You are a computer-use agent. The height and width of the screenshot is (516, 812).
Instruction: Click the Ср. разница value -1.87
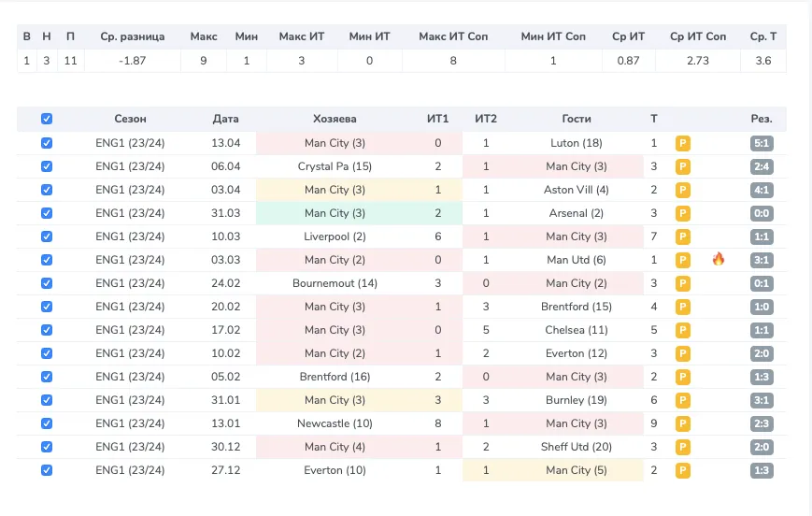(x=132, y=61)
